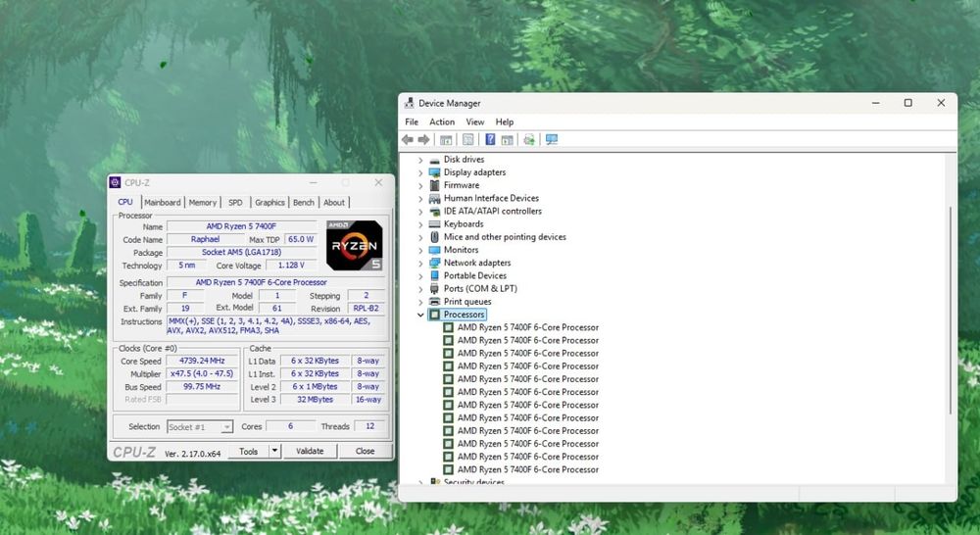Click the Core Speed value '4739.24 MHz'
The width and height of the screenshot is (980, 535).
click(203, 361)
